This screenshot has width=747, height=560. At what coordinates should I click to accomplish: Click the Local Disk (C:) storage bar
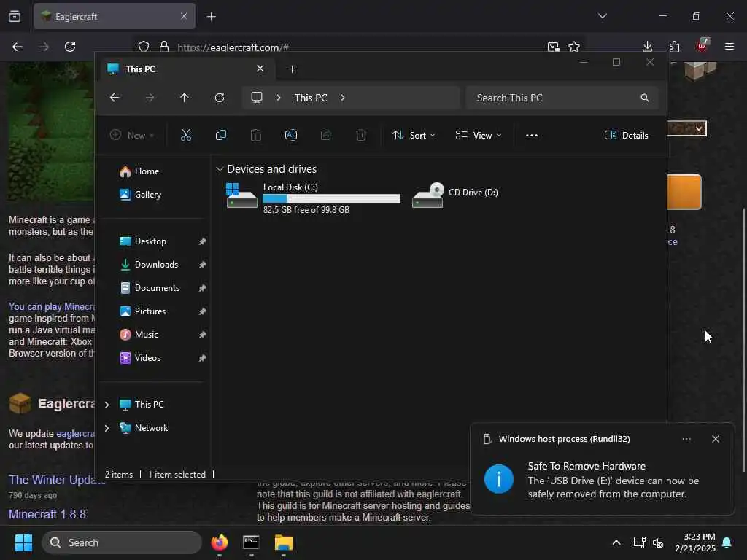[x=332, y=198]
